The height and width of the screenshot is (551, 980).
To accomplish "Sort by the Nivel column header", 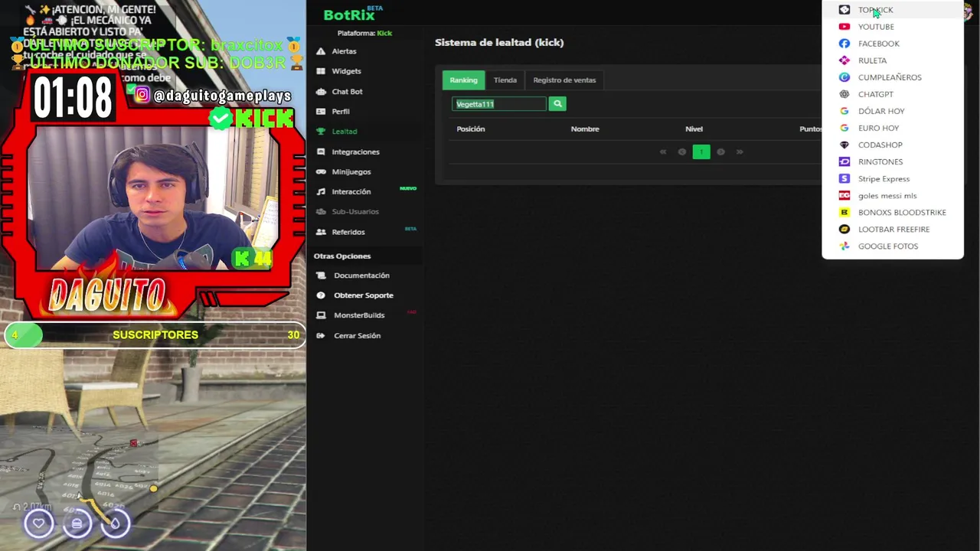I will 694,129.
